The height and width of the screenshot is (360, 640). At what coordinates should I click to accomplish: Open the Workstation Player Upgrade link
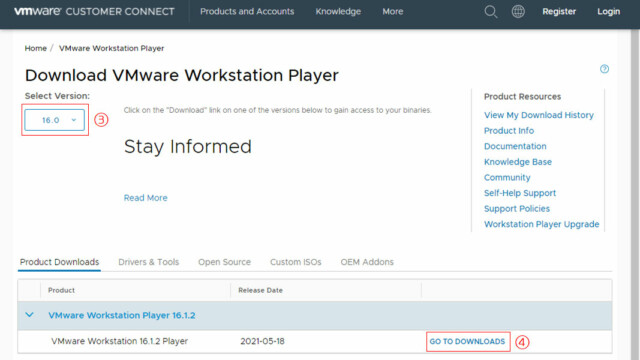[542, 224]
